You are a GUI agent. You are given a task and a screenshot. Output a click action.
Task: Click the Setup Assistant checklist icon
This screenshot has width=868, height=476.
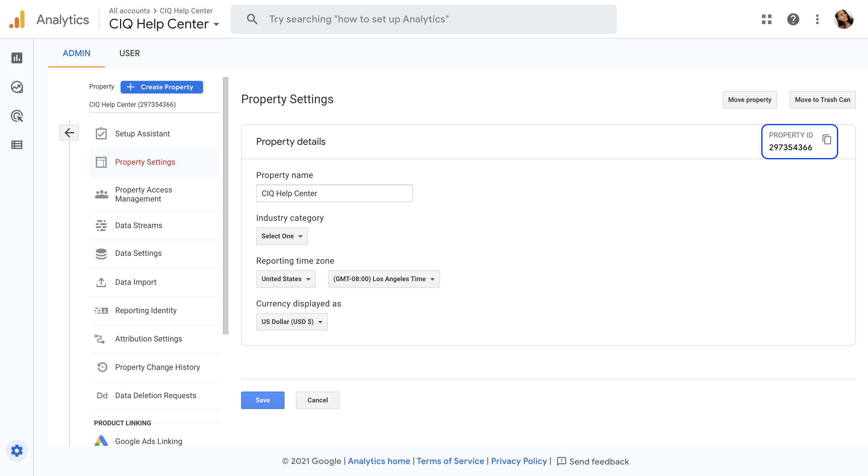click(x=101, y=134)
